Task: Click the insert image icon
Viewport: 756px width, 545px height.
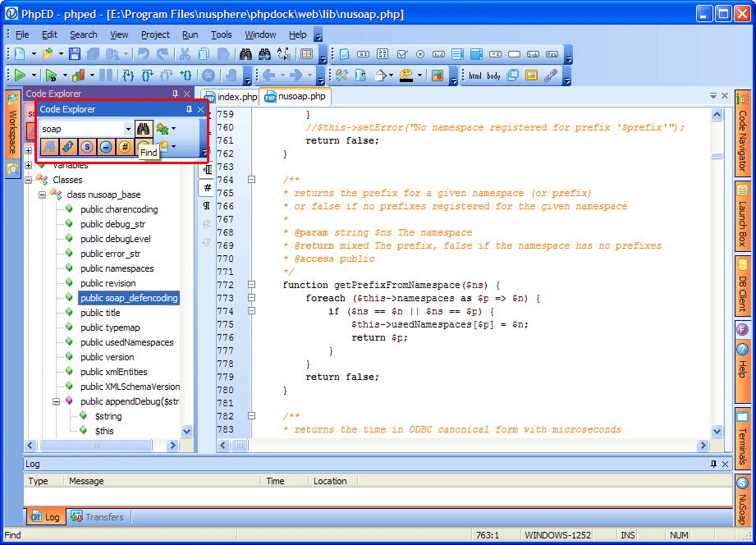Action: click(531, 76)
